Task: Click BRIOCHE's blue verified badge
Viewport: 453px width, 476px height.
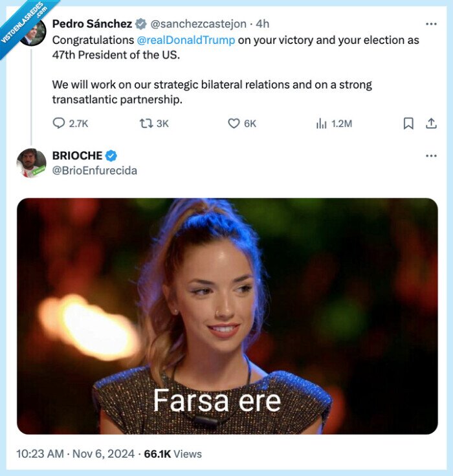Action: 111,156
